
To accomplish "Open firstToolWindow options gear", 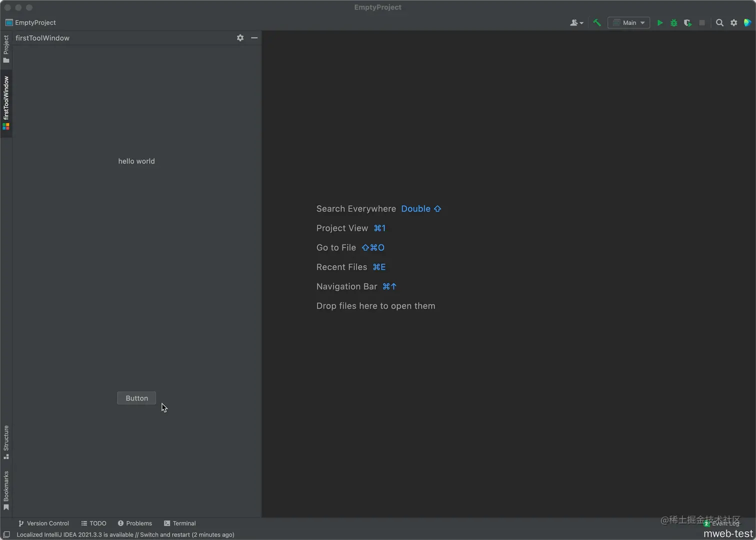I will [x=240, y=38].
